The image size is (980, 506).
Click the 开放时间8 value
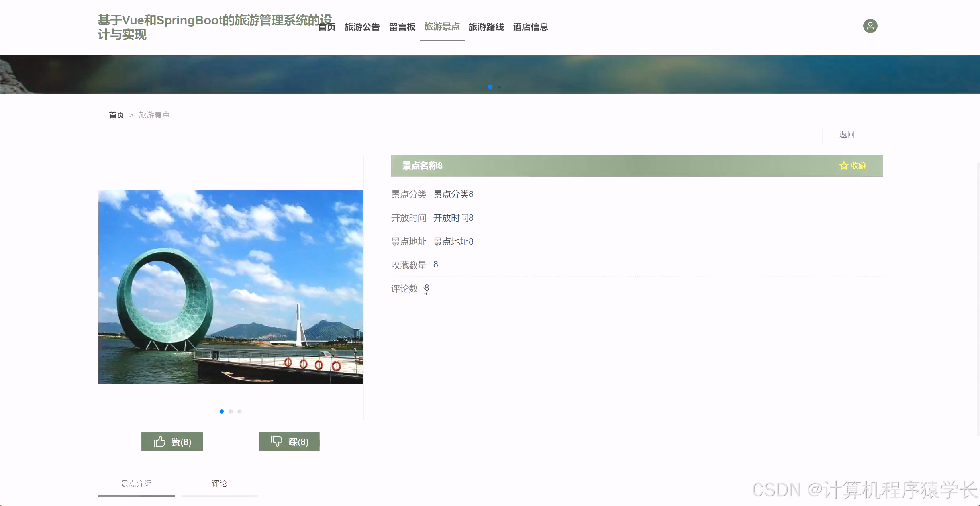point(453,218)
